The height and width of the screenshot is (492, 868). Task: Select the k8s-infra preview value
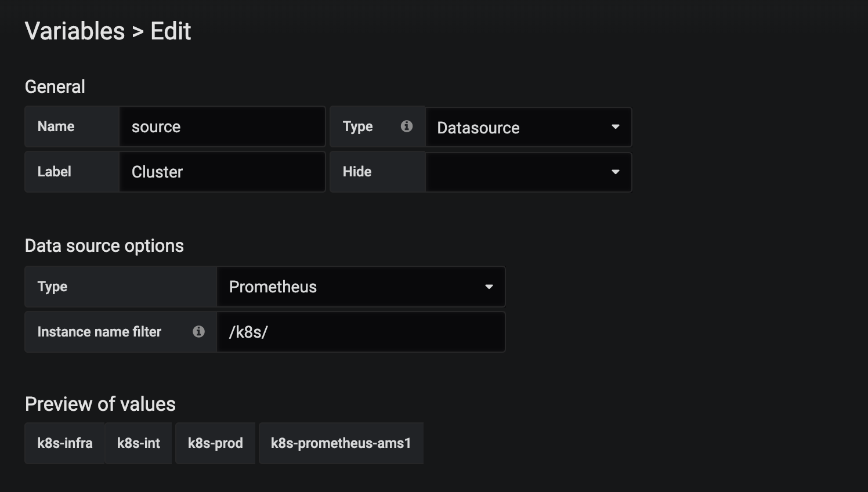(65, 443)
